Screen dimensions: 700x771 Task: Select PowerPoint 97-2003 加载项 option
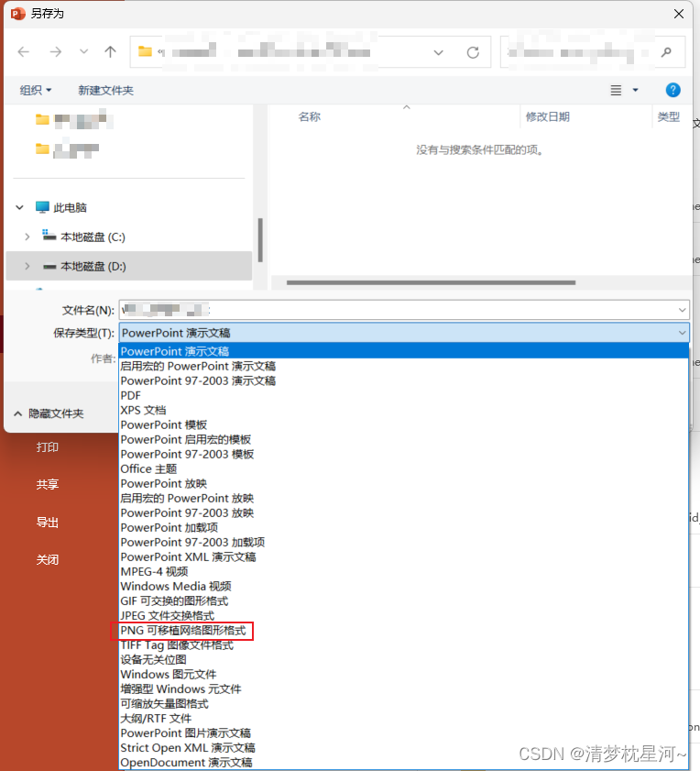403,543
